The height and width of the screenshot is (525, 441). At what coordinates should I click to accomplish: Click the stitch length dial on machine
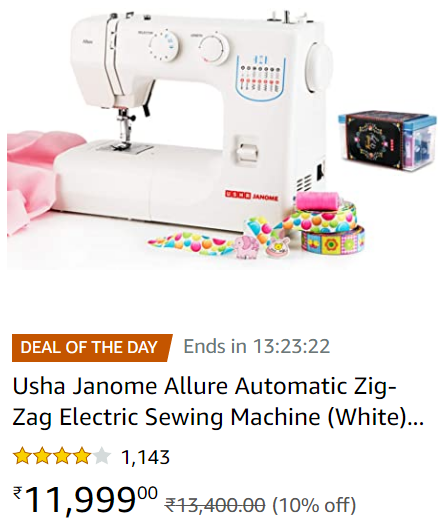click(x=214, y=50)
